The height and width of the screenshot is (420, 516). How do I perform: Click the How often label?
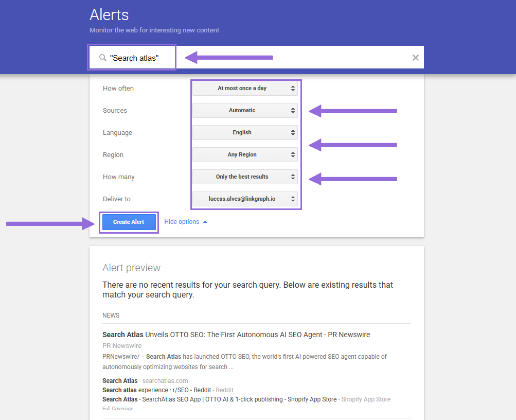tap(118, 88)
